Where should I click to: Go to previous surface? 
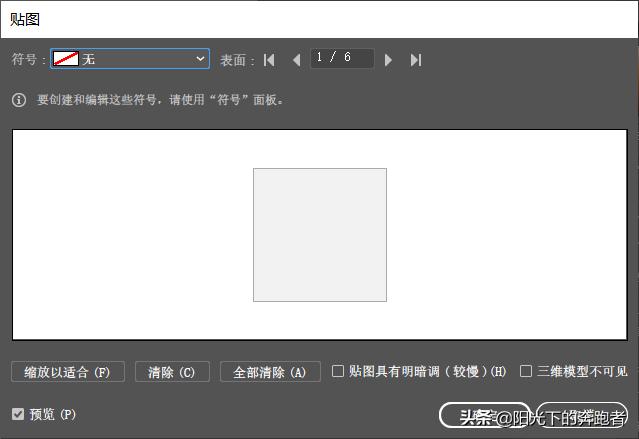[x=297, y=60]
